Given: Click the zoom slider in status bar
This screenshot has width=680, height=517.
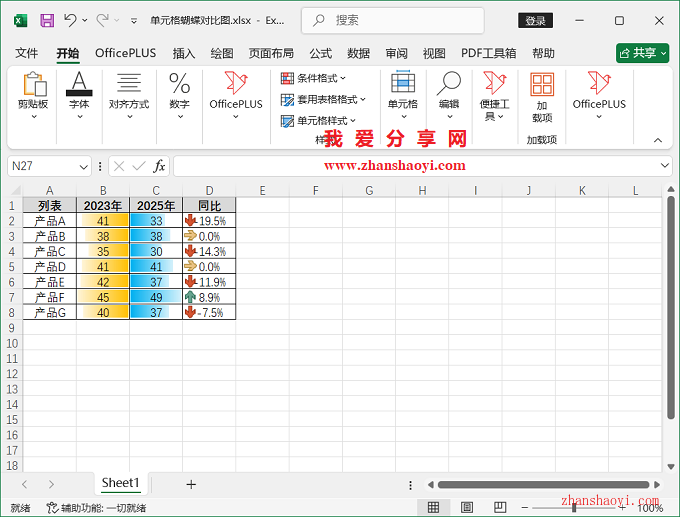Looking at the screenshot, I should (573, 508).
